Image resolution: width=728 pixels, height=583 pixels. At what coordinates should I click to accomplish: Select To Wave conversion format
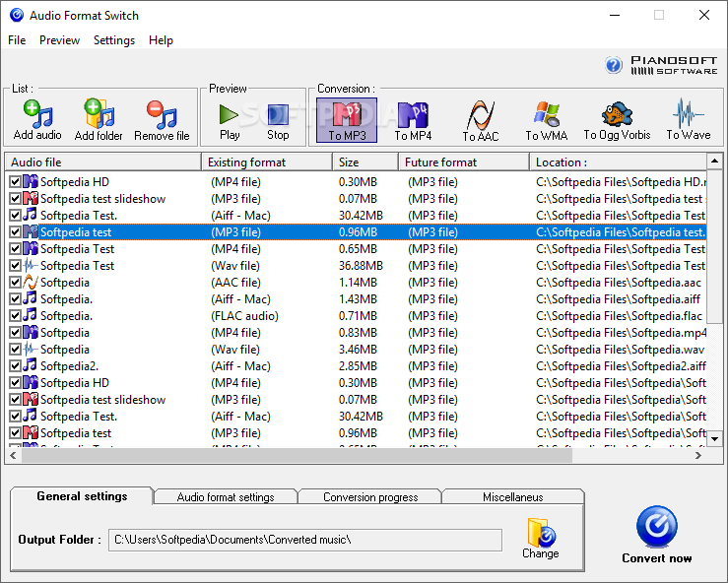[689, 120]
